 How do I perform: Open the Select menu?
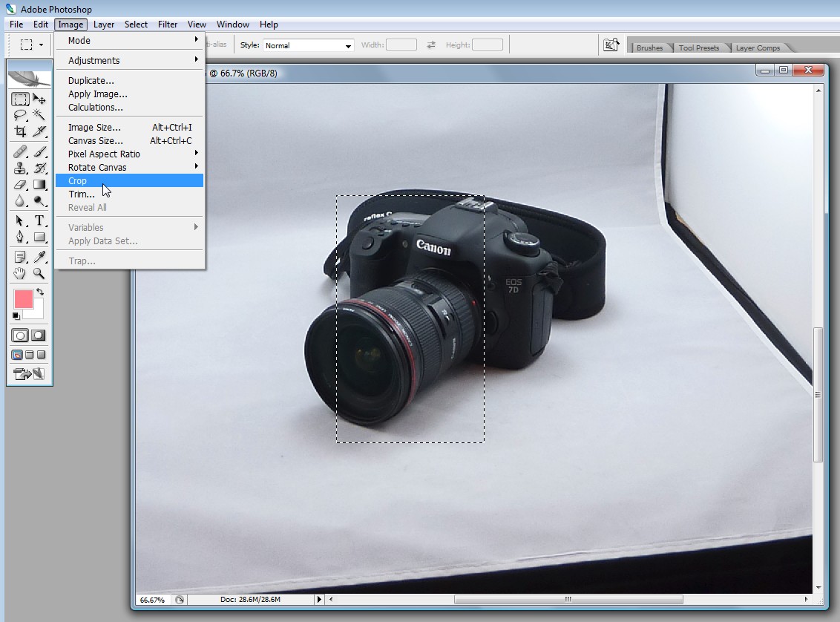pos(136,24)
